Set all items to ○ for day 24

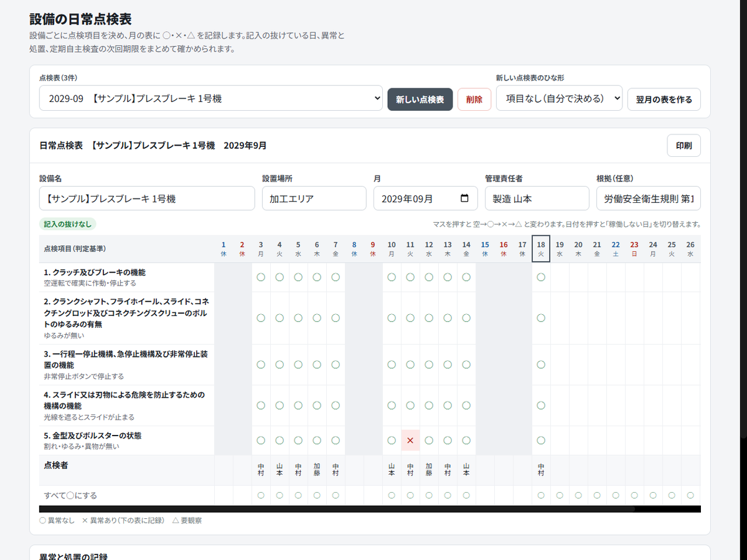653,495
